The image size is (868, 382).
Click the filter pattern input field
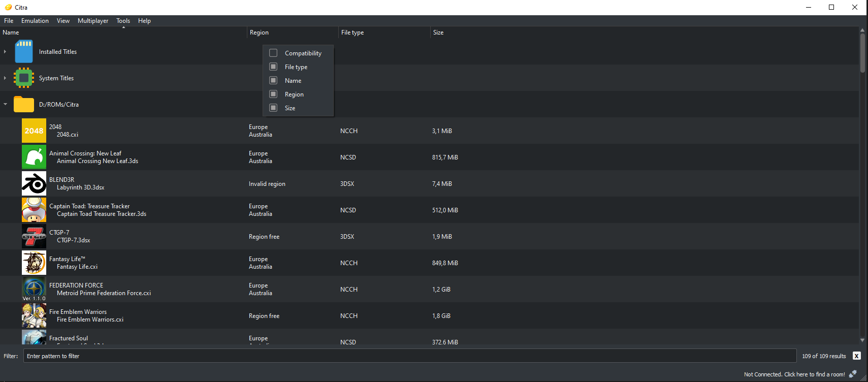pyautogui.click(x=410, y=356)
